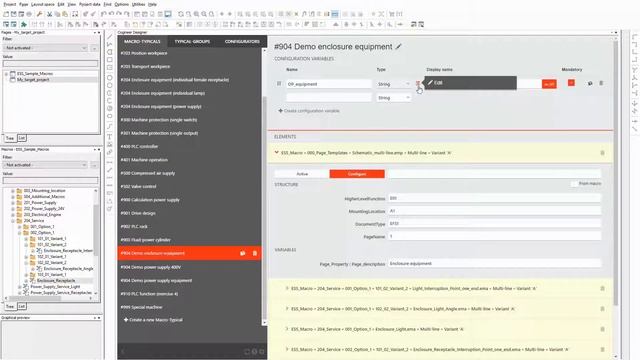Delete the Light_Interruption_Point element via trash icon
Screen dimensions: 640x360
click(x=602, y=289)
